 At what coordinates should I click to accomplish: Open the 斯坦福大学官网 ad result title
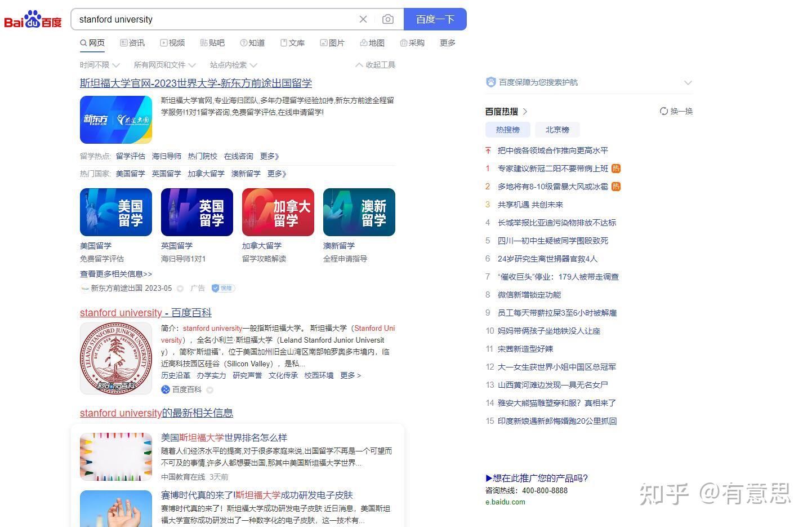[x=196, y=83]
